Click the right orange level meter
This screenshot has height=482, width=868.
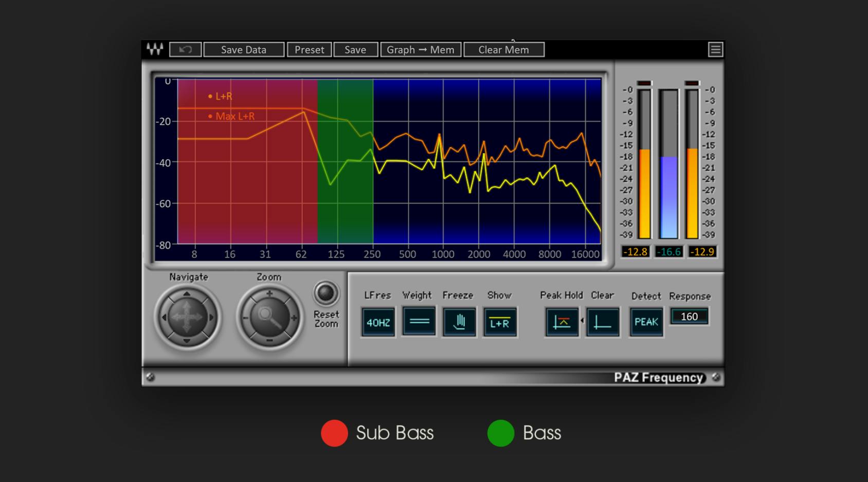click(x=692, y=164)
